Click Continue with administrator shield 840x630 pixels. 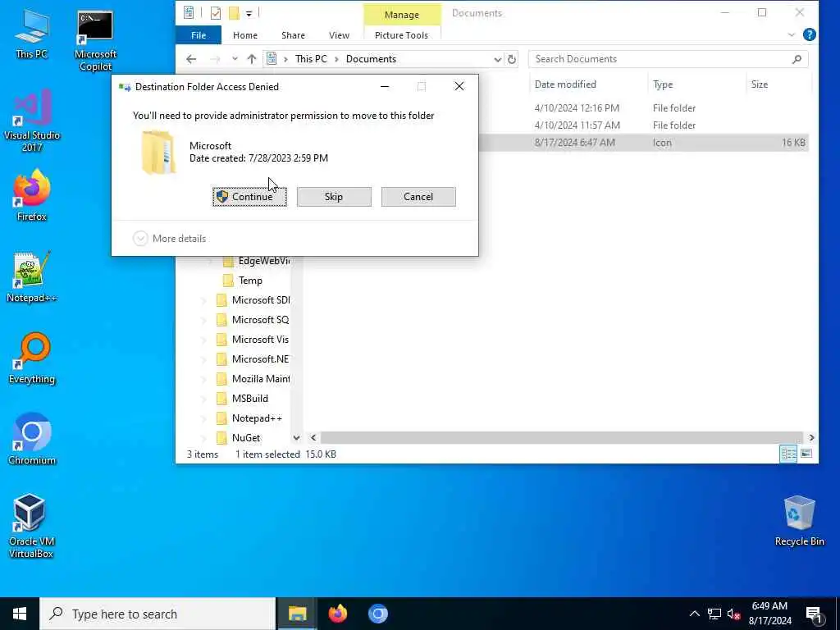click(249, 197)
